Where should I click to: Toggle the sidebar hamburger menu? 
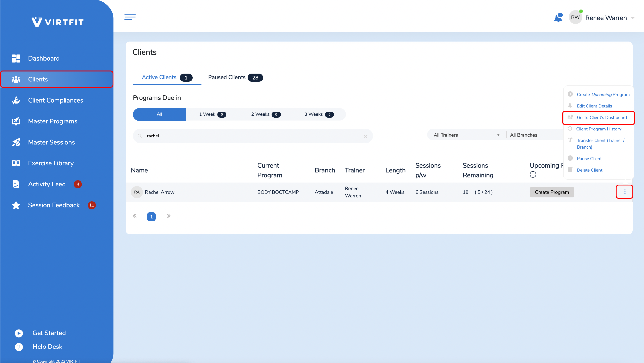point(130,17)
